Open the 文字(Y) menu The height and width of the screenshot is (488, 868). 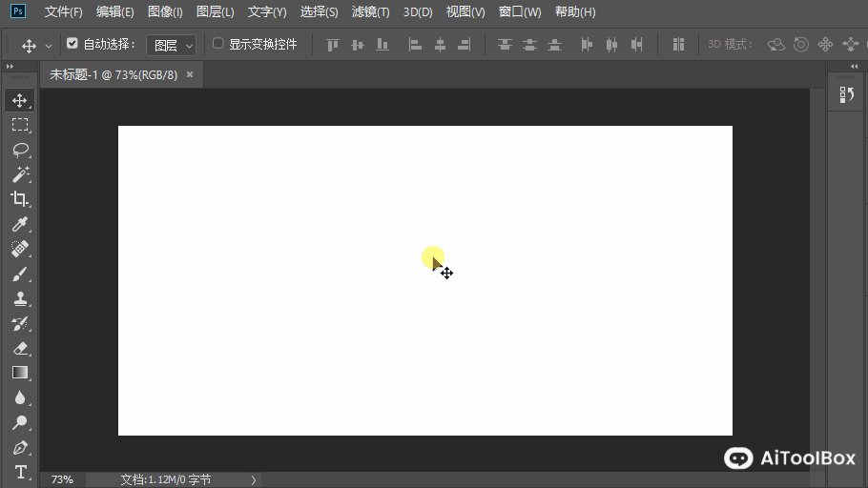point(267,11)
